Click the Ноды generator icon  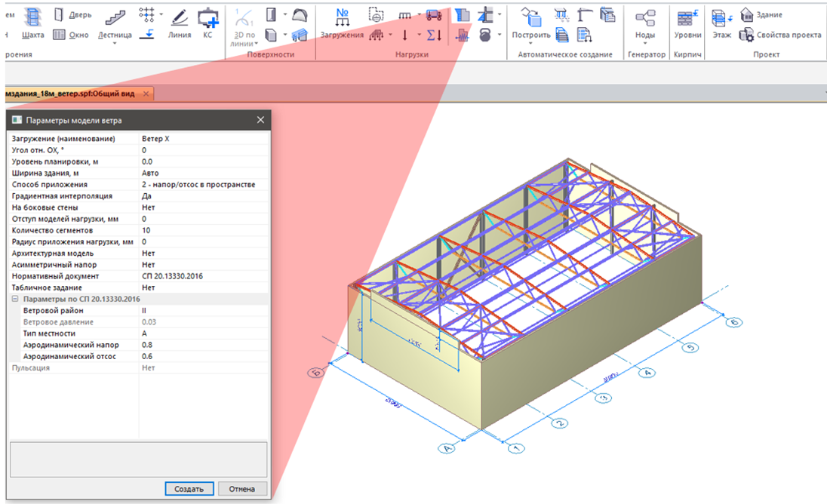click(645, 17)
